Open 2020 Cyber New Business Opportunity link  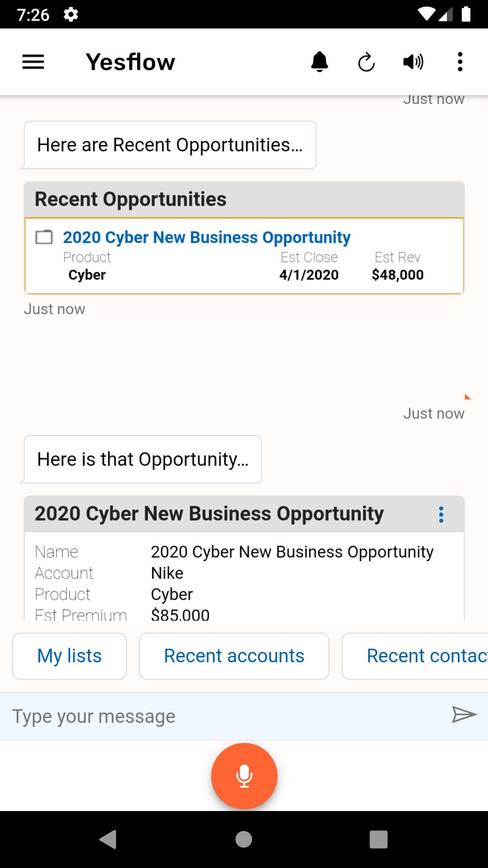[206, 237]
